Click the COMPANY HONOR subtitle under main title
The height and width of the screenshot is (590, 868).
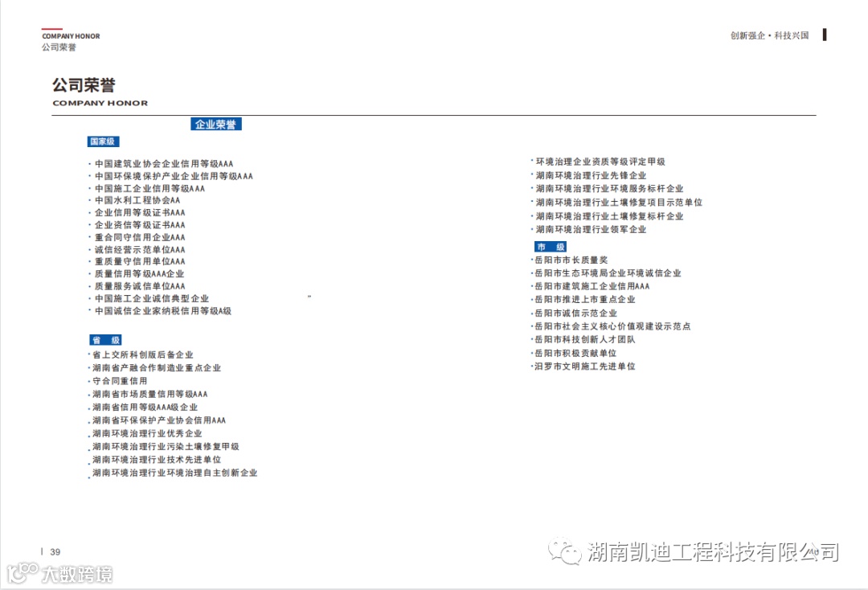point(100,103)
